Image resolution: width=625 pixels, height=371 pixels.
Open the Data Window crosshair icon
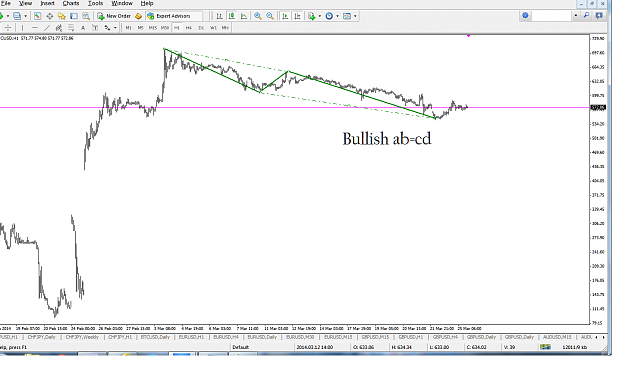[x=50, y=16]
